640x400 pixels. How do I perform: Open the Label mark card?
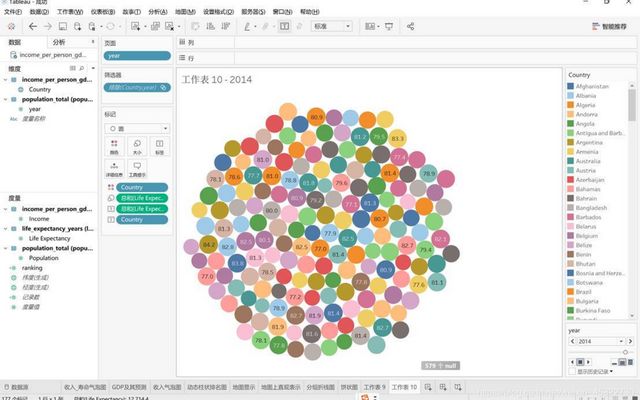(158, 148)
